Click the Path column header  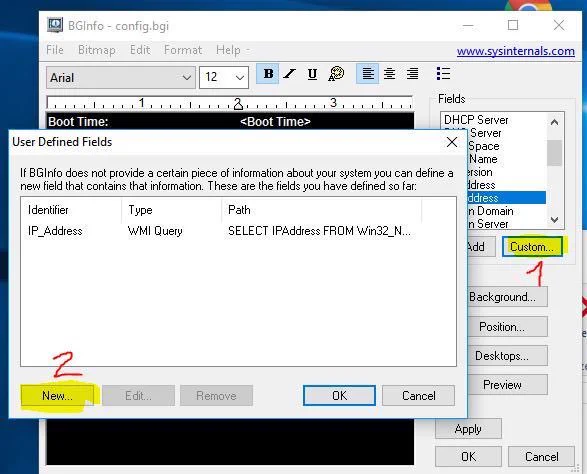pos(322,210)
